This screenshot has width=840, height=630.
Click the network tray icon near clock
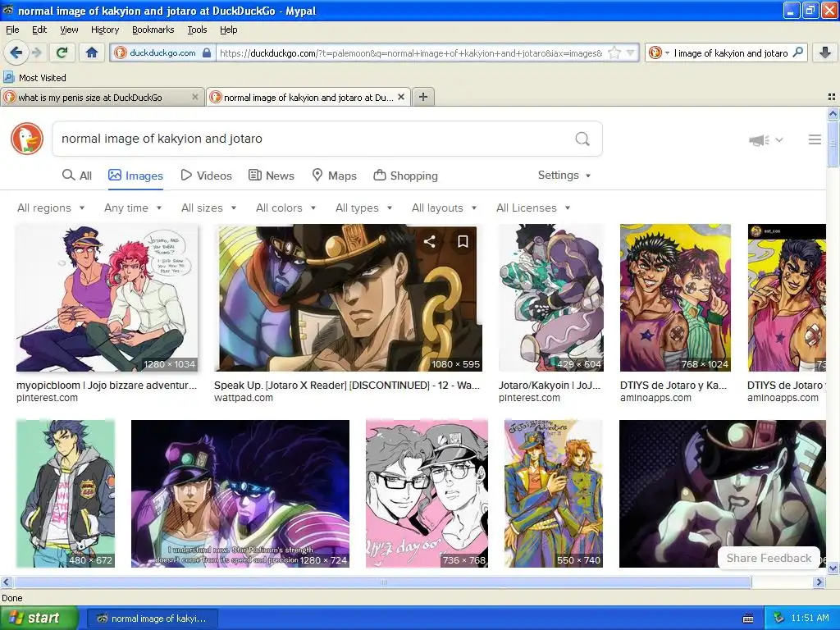778,618
